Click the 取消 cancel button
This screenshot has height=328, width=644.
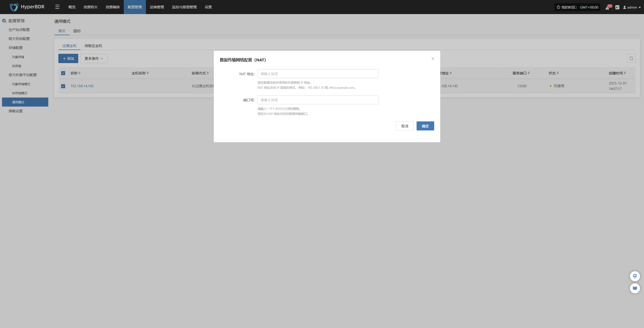(x=405, y=126)
